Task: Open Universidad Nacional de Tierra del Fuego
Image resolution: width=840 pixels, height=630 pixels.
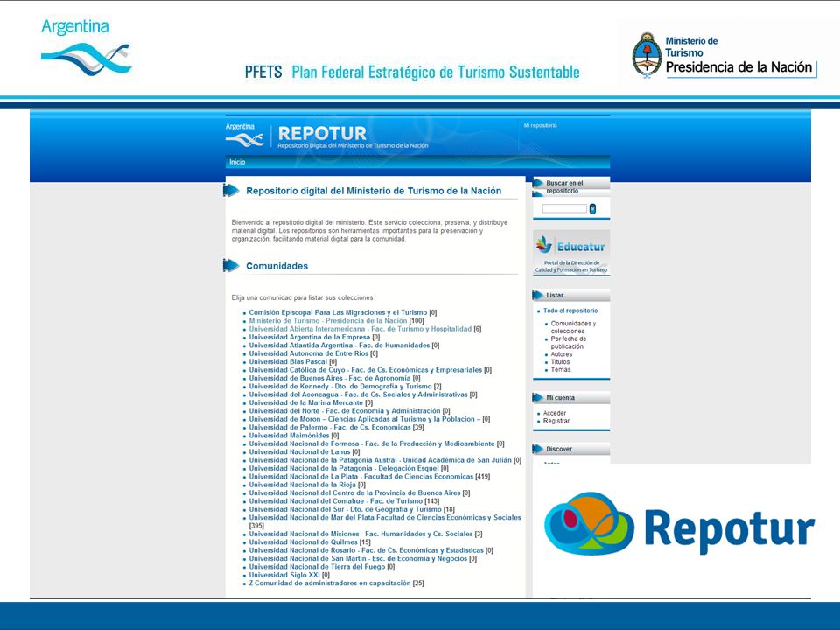Action: point(317,567)
